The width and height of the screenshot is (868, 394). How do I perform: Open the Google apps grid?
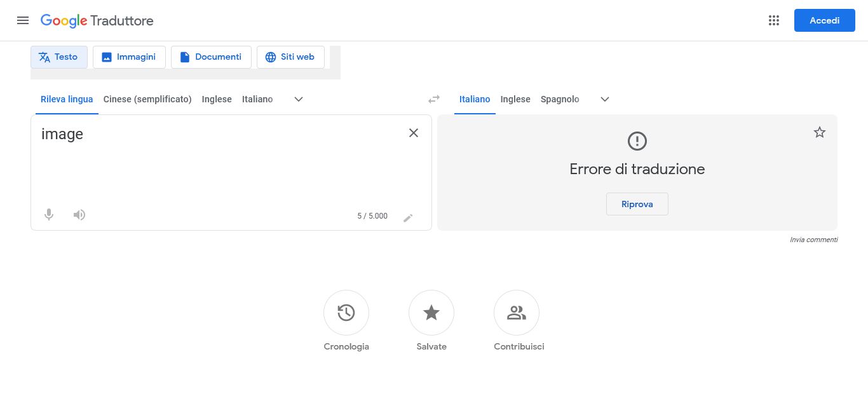[773, 20]
